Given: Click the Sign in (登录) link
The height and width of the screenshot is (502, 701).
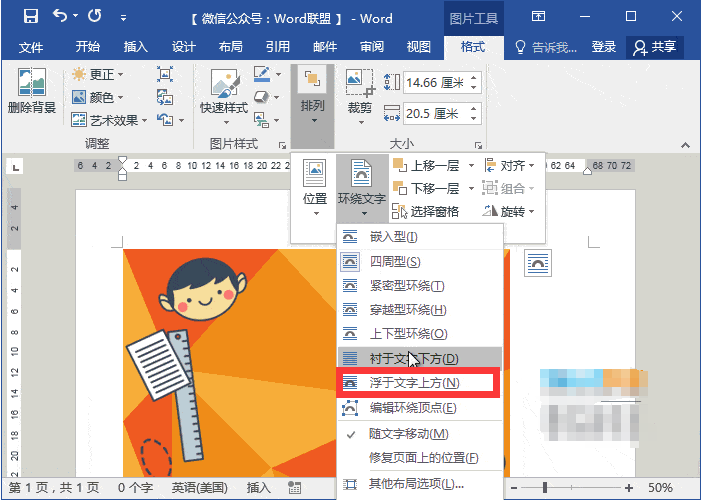Looking at the screenshot, I should pyautogui.click(x=604, y=46).
